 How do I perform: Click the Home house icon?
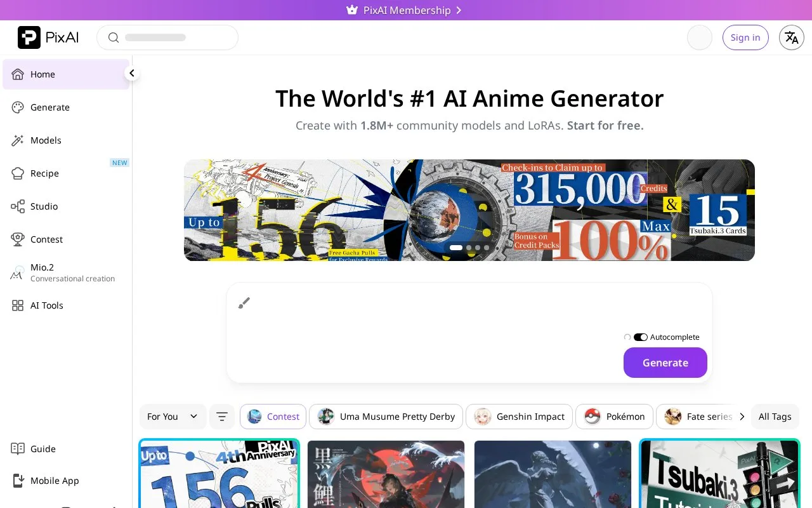pyautogui.click(x=18, y=74)
